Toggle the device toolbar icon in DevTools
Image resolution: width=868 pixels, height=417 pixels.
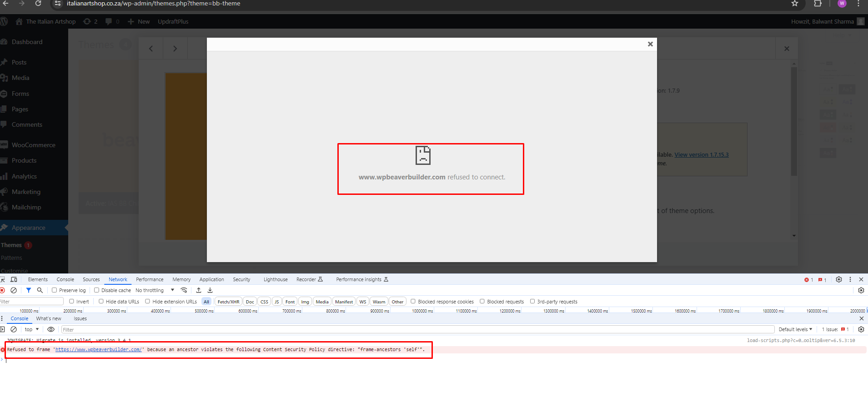click(14, 279)
